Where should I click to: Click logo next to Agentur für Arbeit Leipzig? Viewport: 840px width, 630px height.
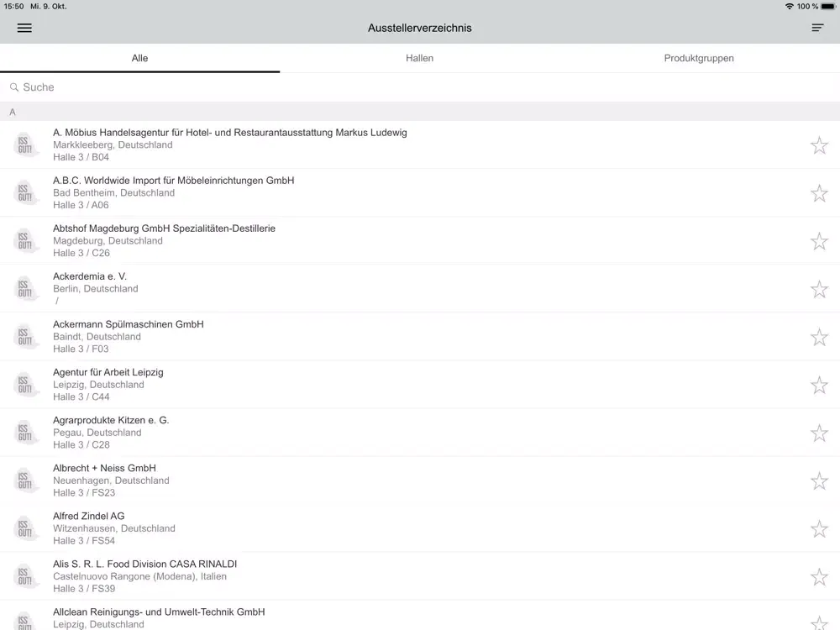tap(26, 385)
